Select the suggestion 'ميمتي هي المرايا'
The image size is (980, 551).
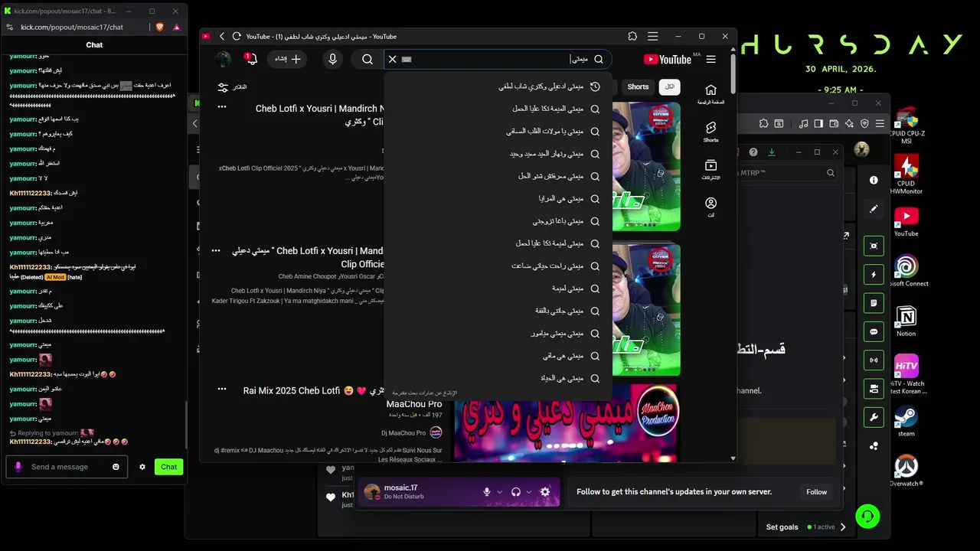click(498, 198)
